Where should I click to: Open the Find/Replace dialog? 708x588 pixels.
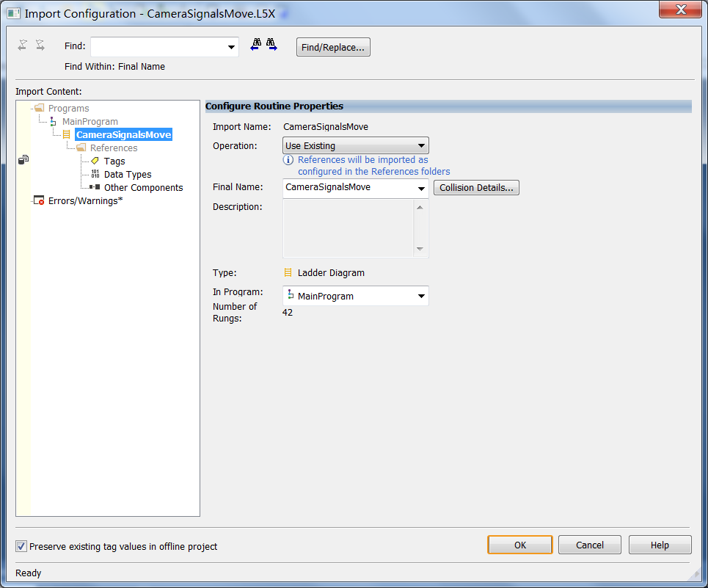click(332, 46)
